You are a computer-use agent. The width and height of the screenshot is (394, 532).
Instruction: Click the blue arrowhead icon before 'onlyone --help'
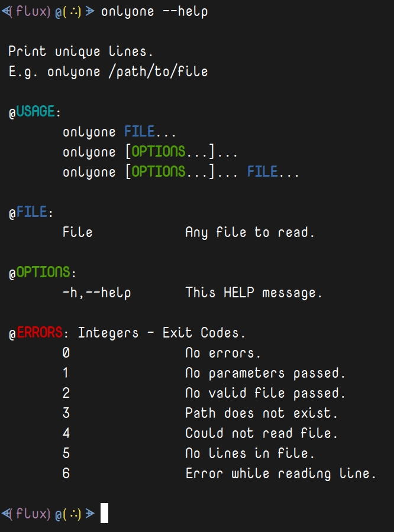pos(90,12)
